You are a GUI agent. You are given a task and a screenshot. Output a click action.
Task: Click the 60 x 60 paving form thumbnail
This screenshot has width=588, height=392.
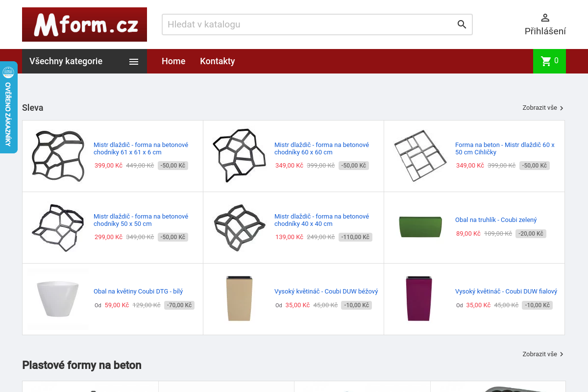[x=239, y=156]
